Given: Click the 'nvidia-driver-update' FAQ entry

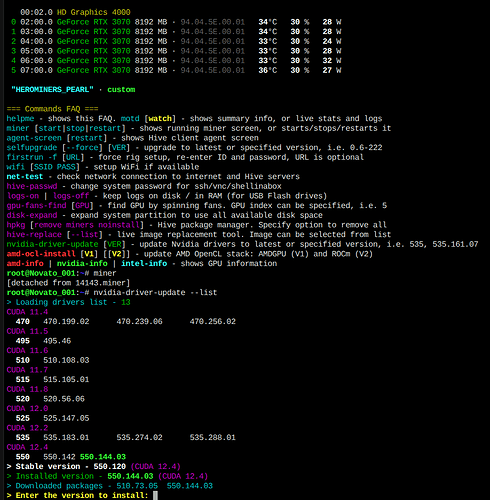Looking at the screenshot, I should [x=52, y=244].
